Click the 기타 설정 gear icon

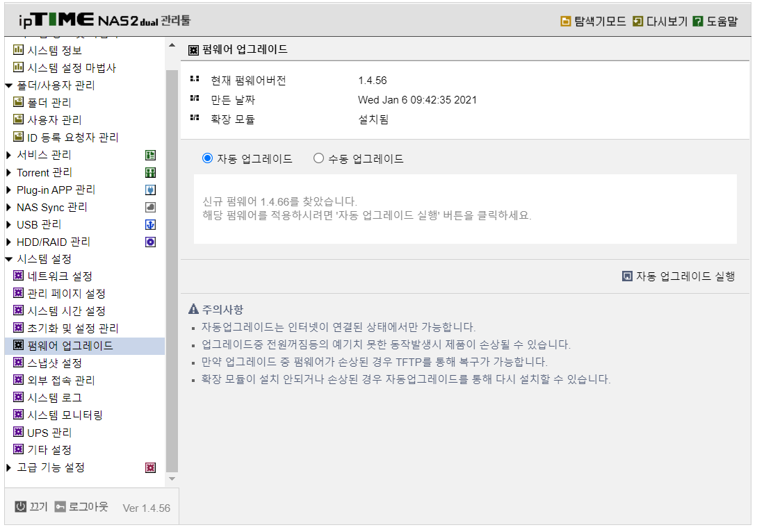coord(18,449)
